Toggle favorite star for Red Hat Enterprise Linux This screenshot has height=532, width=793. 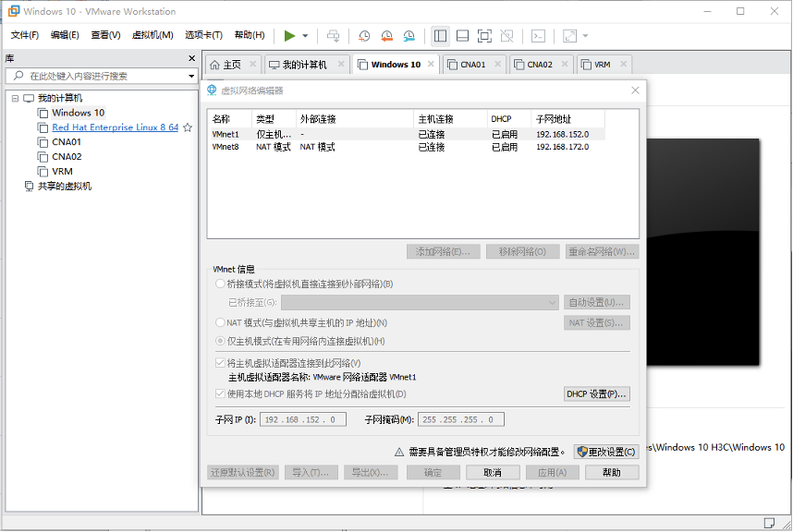click(x=188, y=127)
